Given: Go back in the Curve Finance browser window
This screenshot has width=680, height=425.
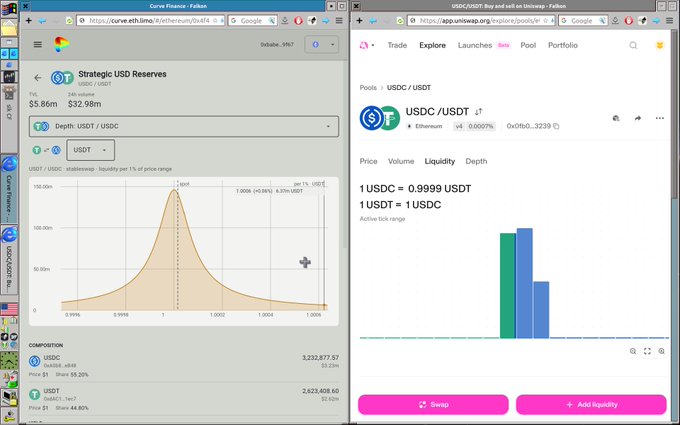Looking at the screenshot, I should 42,20.
